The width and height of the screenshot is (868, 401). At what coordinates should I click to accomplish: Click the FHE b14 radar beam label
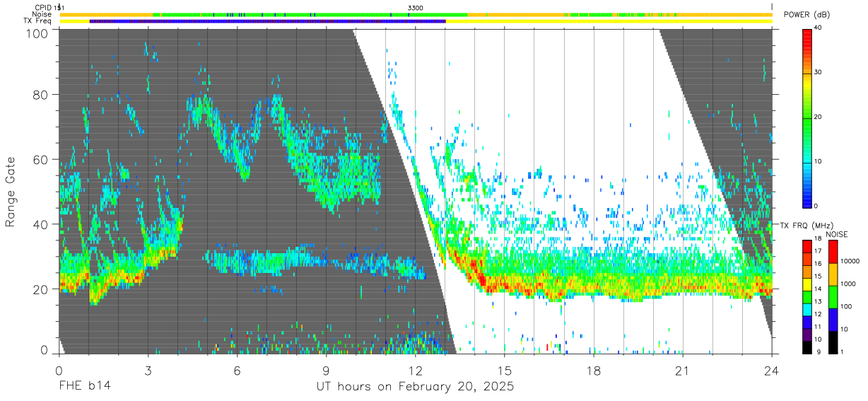pyautogui.click(x=84, y=387)
